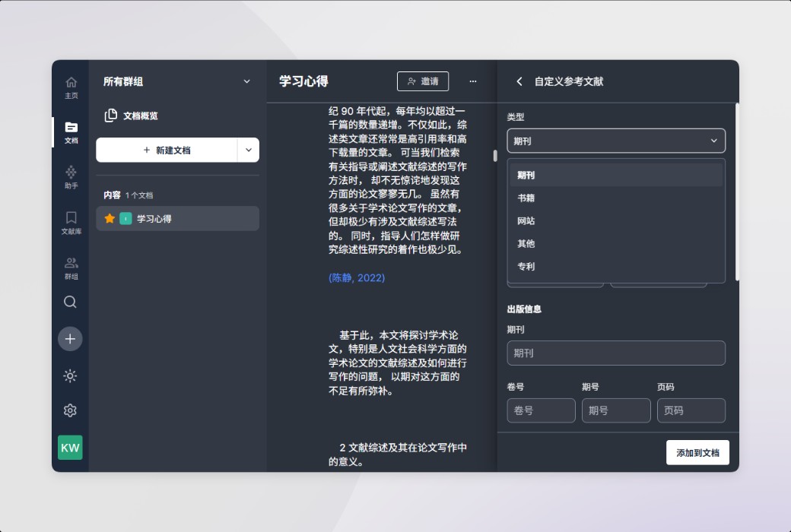791x532 pixels.
Task: Choose 专利 from the type list
Action: 616,266
